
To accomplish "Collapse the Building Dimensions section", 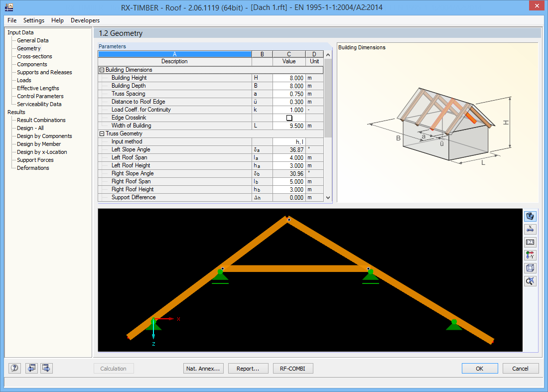I will (x=103, y=70).
